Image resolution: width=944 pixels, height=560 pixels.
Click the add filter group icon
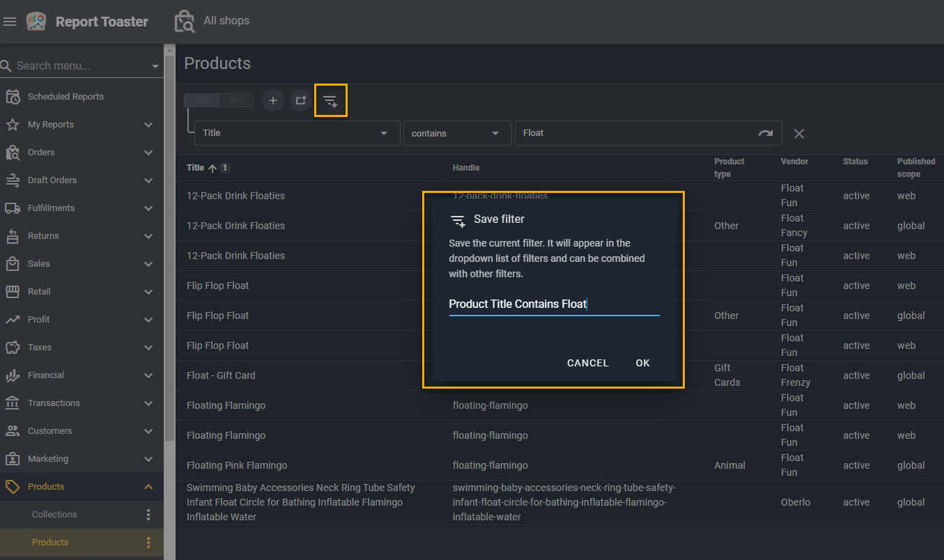(x=300, y=101)
